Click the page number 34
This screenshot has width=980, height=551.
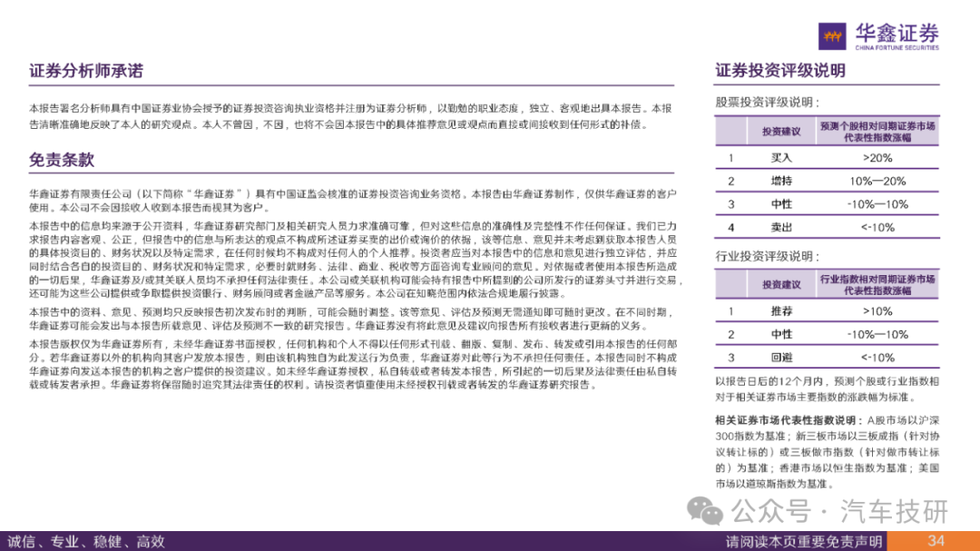[x=936, y=541]
